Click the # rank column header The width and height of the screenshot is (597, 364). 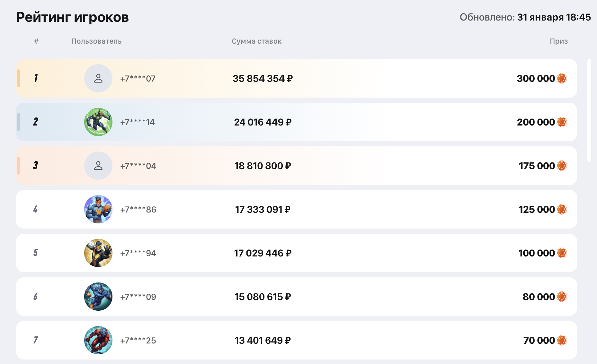pos(36,41)
